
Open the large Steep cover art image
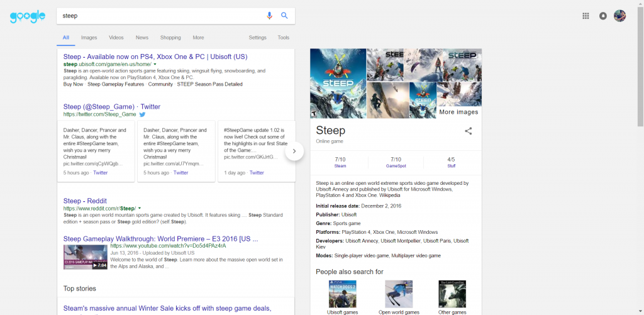(338, 84)
